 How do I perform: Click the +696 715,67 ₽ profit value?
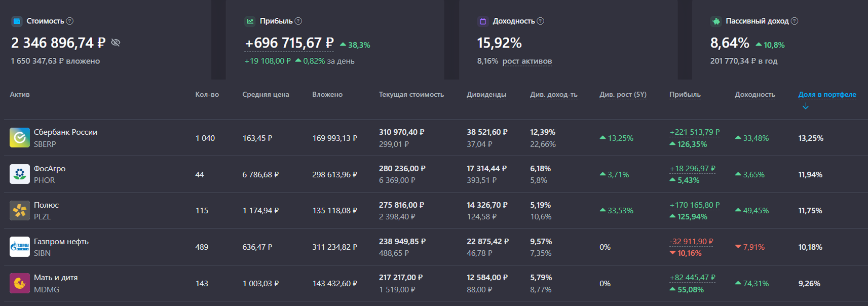289,43
